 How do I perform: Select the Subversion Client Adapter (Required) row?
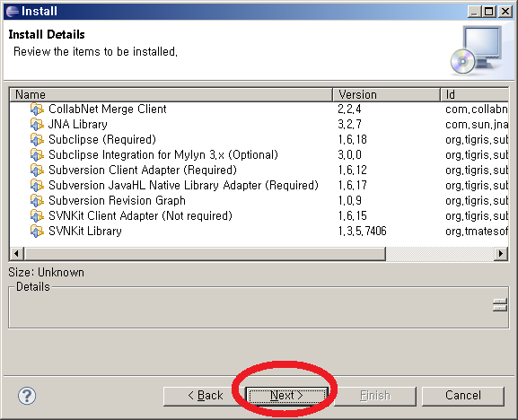259,170
